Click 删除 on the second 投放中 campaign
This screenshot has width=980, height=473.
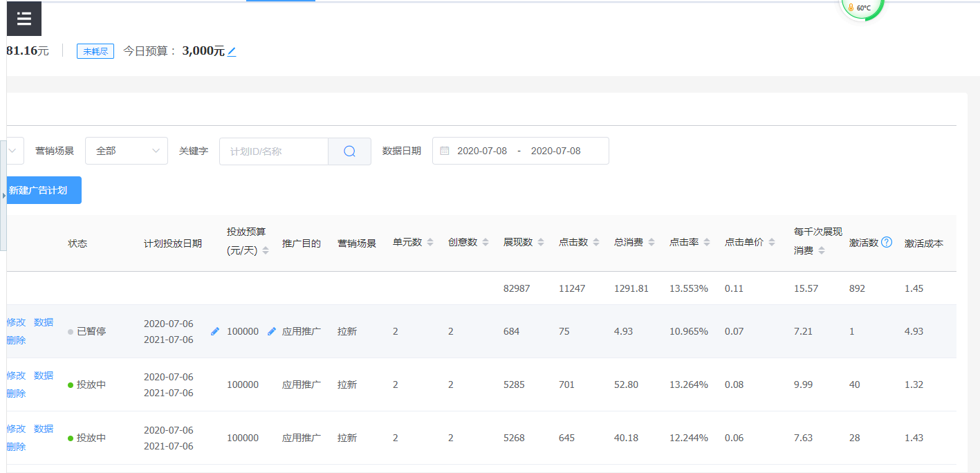tap(15, 446)
